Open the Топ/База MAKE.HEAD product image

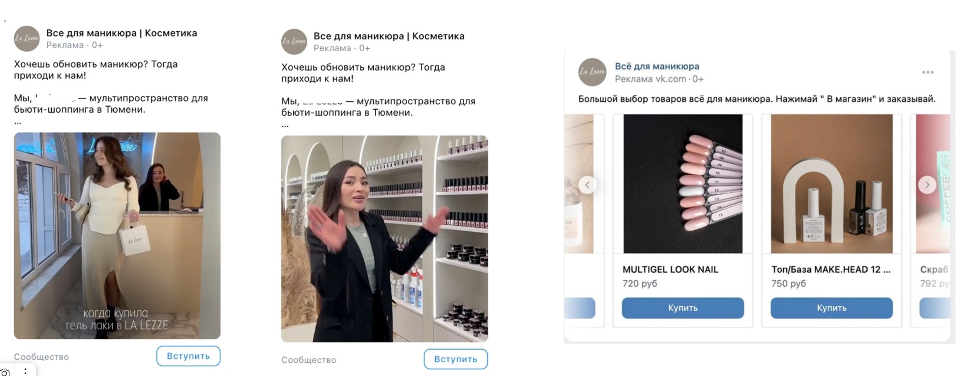click(x=831, y=184)
